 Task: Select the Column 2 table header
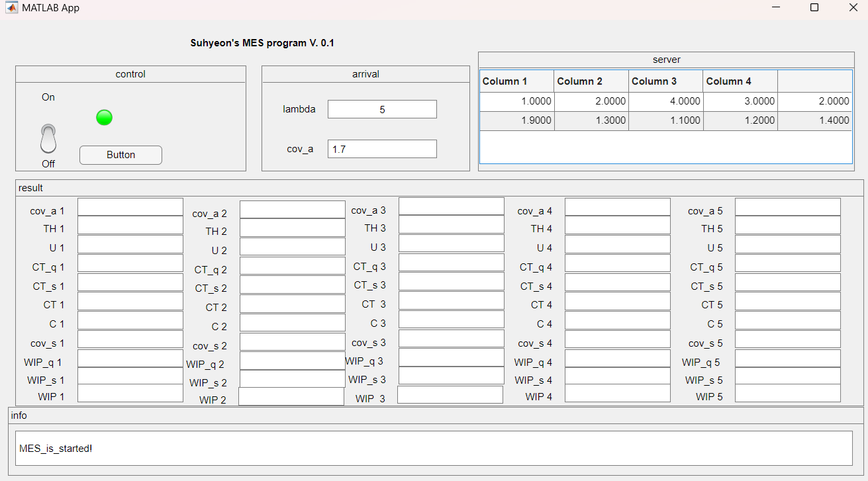point(591,81)
